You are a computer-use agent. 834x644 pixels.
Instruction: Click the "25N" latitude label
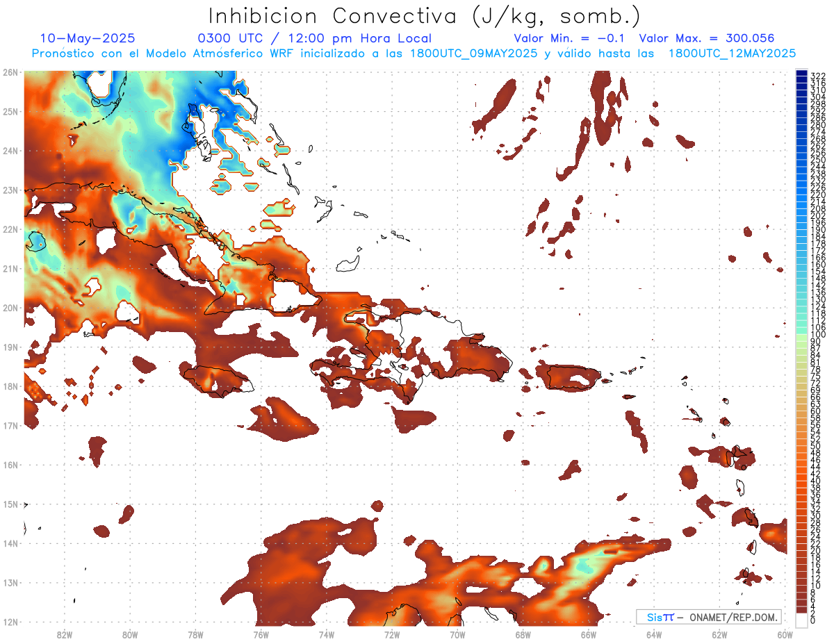(x=10, y=112)
